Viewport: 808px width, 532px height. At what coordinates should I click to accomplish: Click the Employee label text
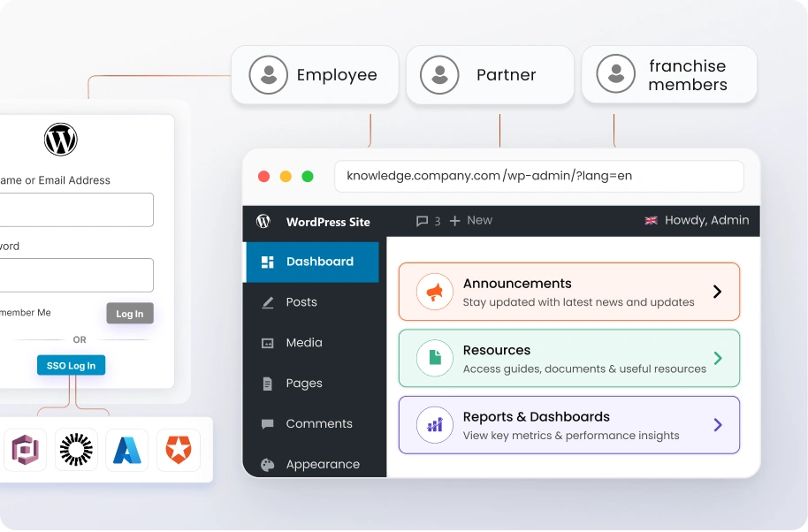coord(337,75)
